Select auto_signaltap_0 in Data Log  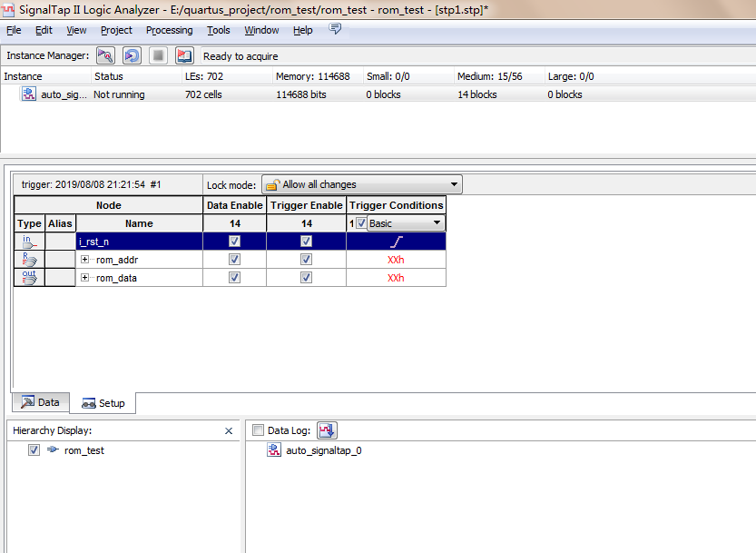(x=324, y=450)
